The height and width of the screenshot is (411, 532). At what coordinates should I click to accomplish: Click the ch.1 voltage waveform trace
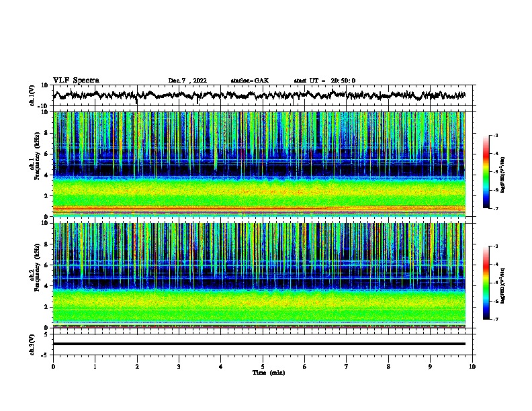pos(259,95)
